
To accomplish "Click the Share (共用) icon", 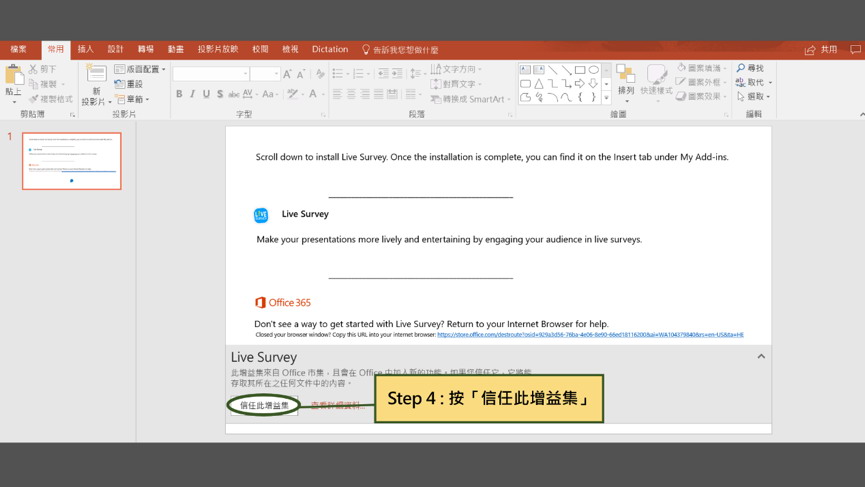I will click(810, 50).
